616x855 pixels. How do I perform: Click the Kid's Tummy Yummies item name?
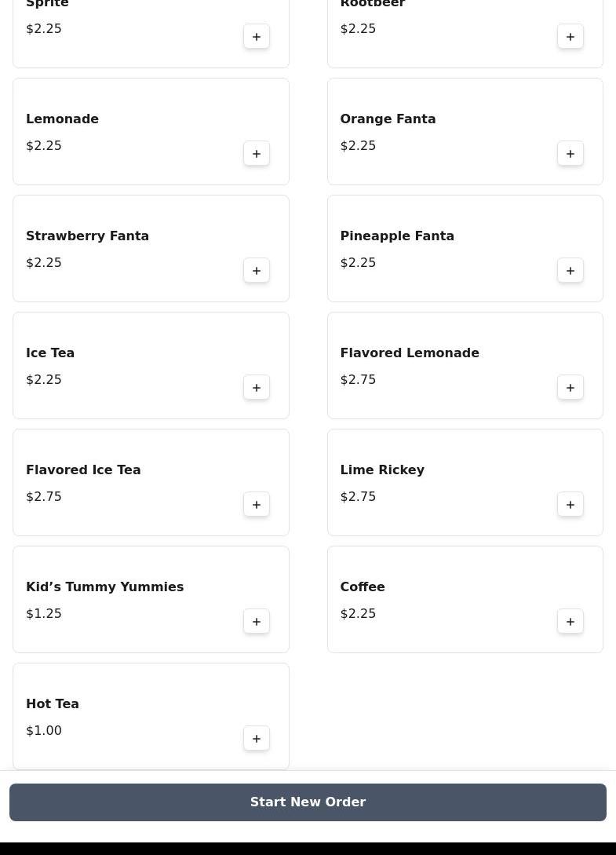(x=104, y=586)
